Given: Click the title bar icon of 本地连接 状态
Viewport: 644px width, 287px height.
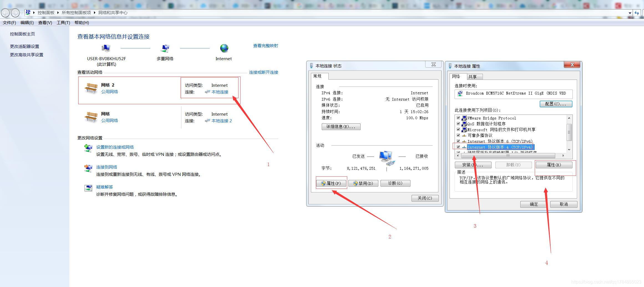Looking at the screenshot, I should pos(311,66).
